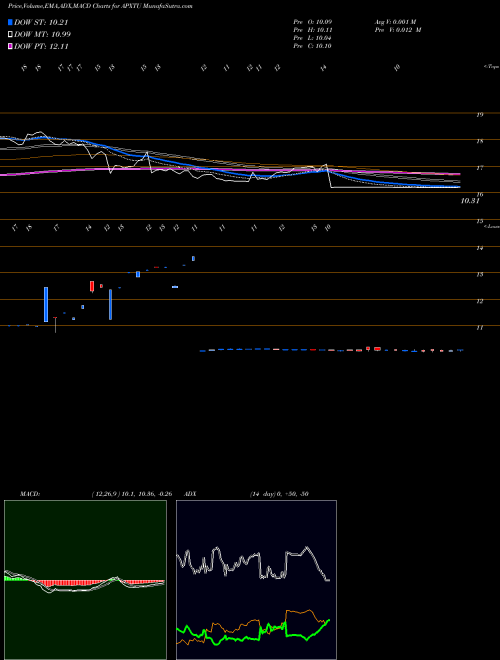Click the 19 price axis label

tap(479, 114)
